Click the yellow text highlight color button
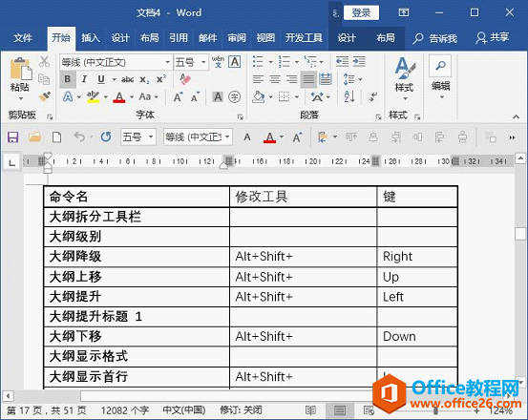This screenshot has width=528, height=420. pos(93,97)
